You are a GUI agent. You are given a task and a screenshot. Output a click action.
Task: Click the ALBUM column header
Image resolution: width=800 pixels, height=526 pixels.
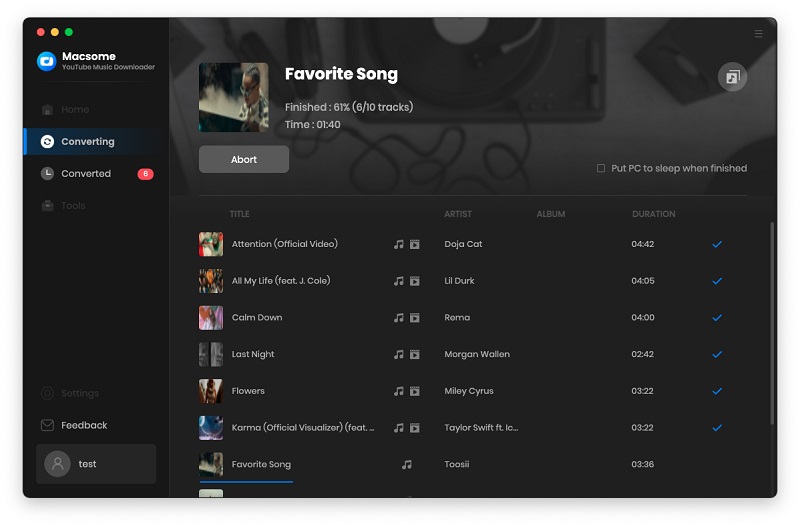click(x=551, y=214)
